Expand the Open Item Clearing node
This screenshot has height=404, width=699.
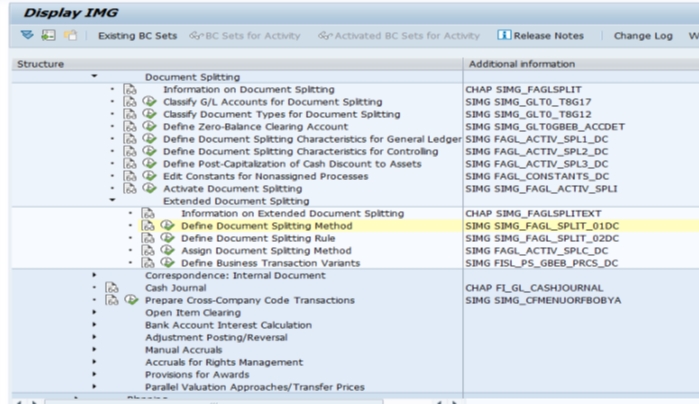[x=94, y=312]
